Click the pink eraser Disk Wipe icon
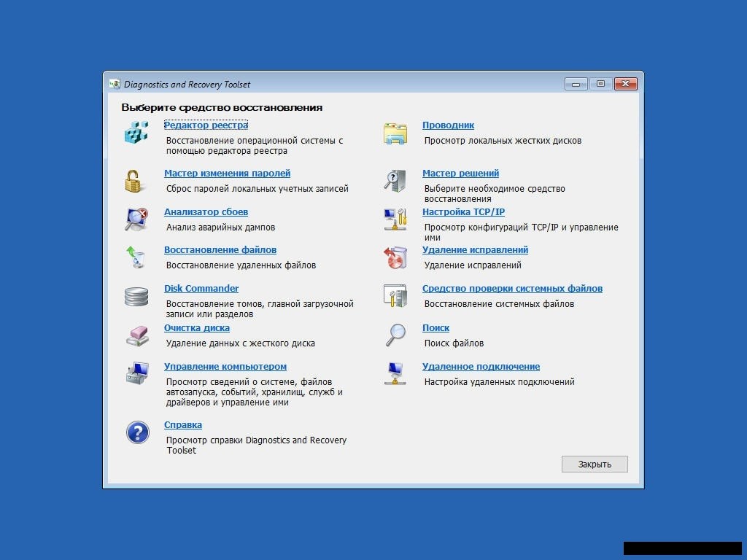747x560 pixels. 137,335
